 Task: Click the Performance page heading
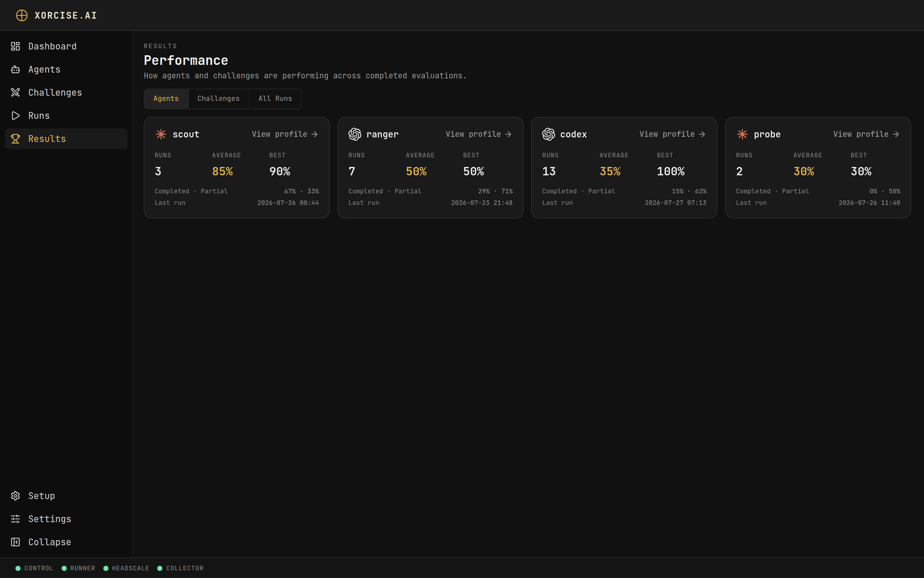(186, 60)
